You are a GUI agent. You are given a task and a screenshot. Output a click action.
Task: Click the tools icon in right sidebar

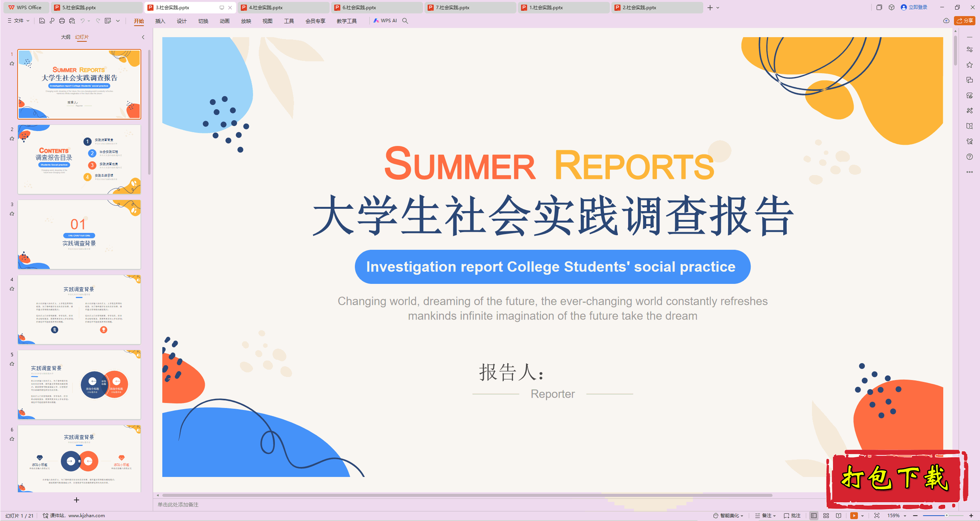click(970, 111)
